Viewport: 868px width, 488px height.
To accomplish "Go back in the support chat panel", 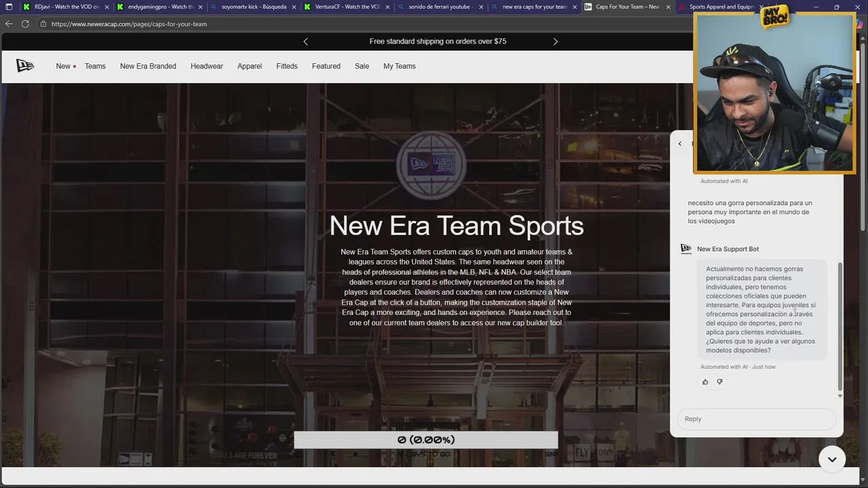I will tap(679, 144).
